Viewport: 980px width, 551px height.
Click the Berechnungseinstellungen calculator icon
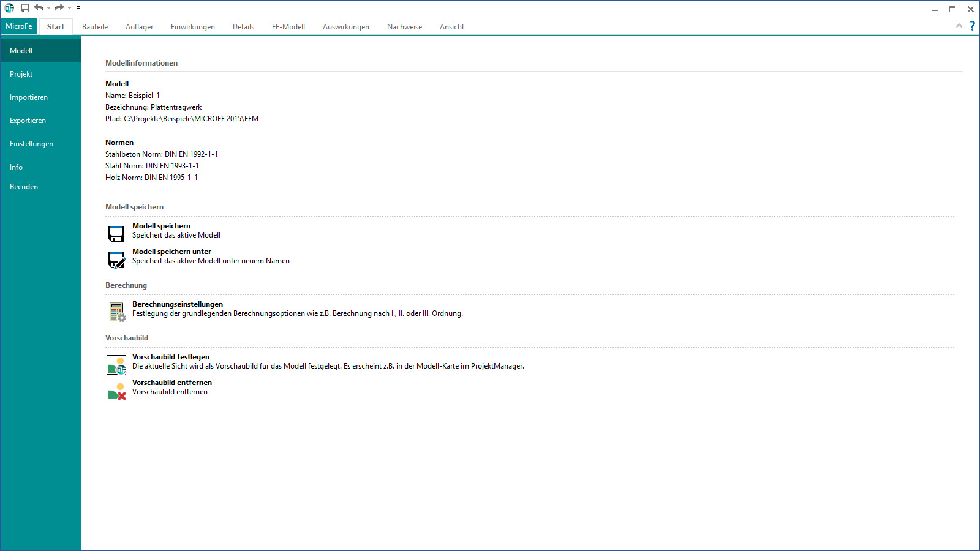coord(117,312)
